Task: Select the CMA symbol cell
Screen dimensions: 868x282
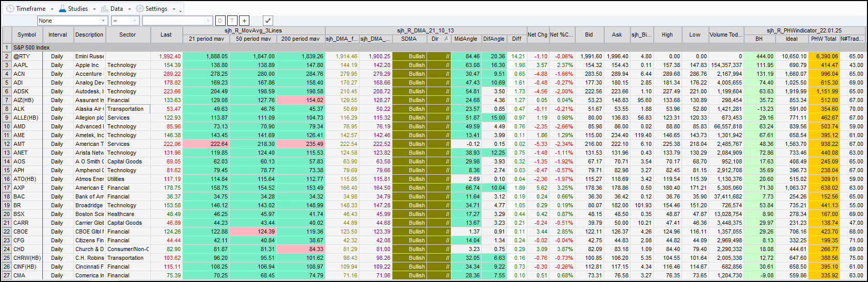Action: [27, 275]
